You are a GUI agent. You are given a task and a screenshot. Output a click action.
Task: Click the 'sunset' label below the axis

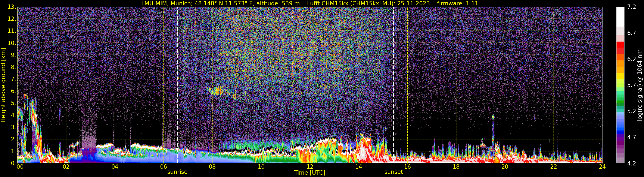pos(394,172)
